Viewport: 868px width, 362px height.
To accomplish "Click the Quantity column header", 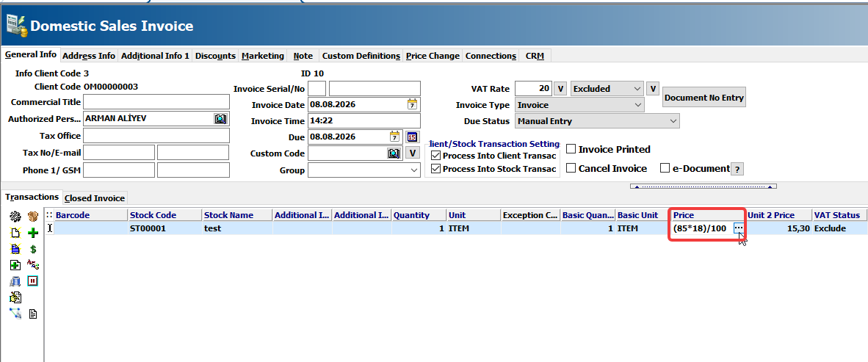I will point(419,214).
